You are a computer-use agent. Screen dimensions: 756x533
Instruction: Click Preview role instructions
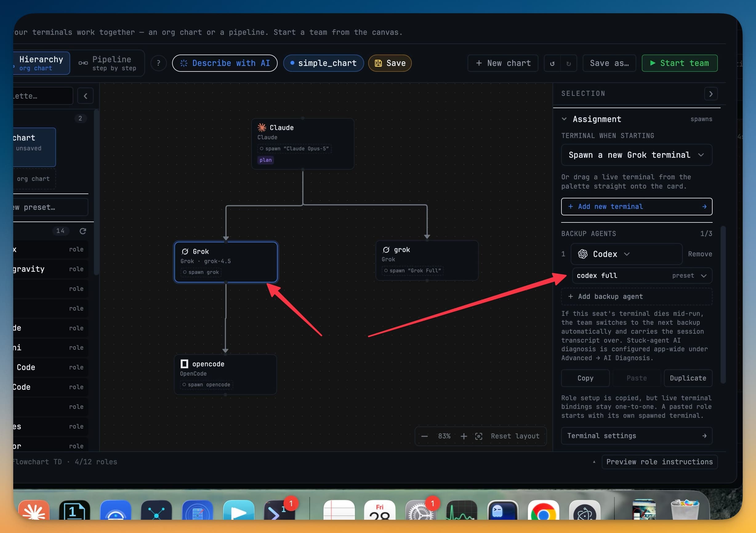pyautogui.click(x=659, y=462)
